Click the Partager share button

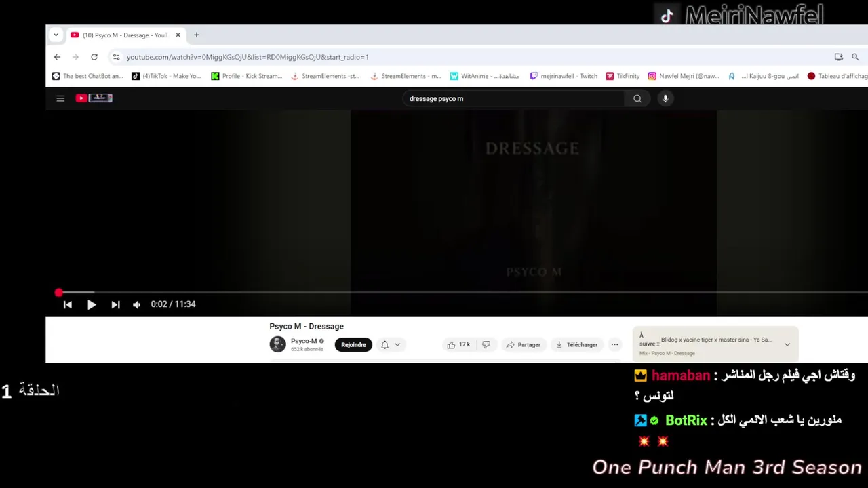point(523,344)
